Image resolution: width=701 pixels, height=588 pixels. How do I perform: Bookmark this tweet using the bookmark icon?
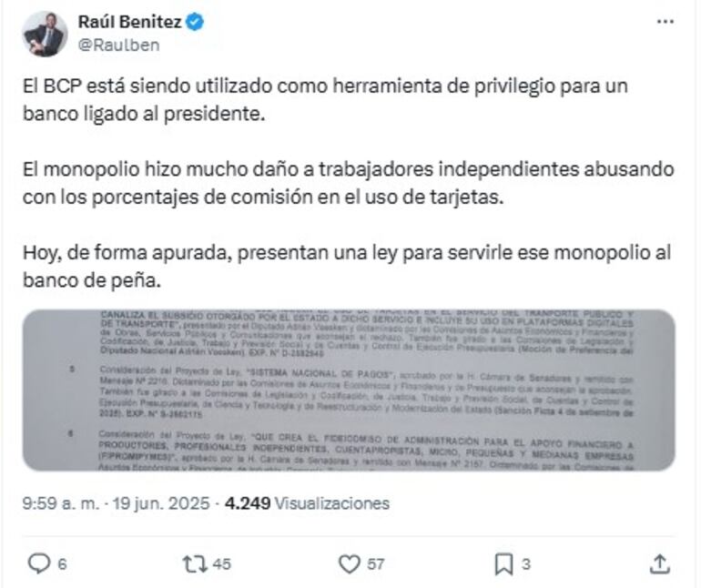(503, 564)
